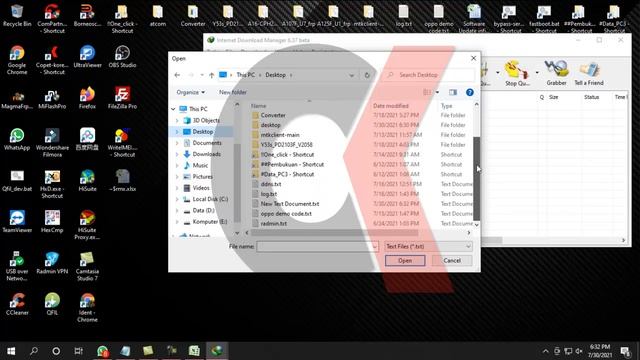
Task: Open MiFlashPro desktop icon
Action: tap(52, 98)
